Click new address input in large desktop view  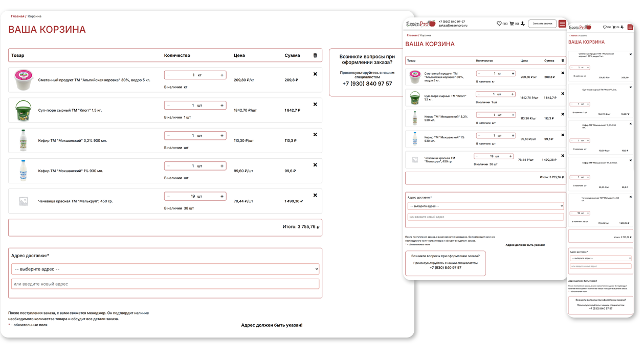[165, 284]
